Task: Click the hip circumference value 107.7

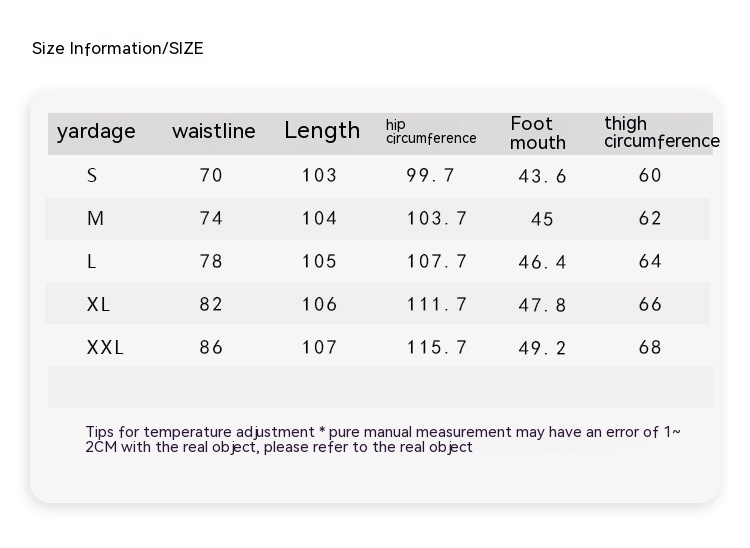Action: pyautogui.click(x=437, y=261)
